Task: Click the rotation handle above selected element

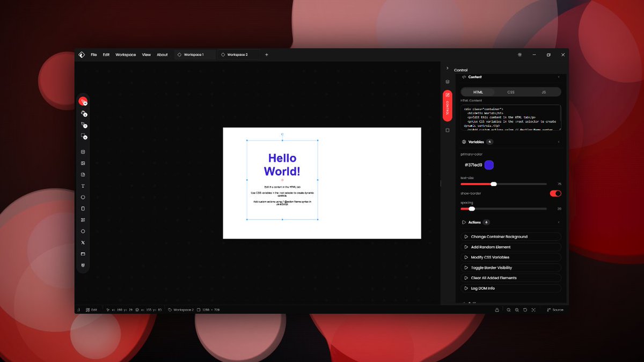Action: [x=282, y=134]
